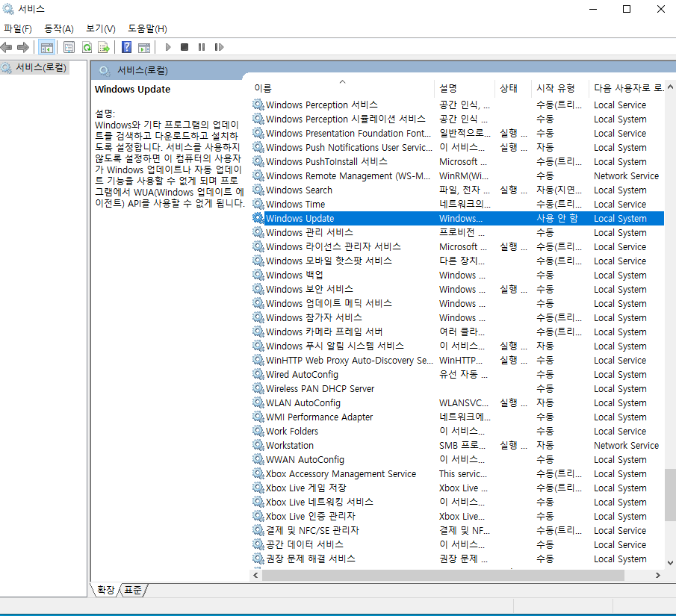Click the Start service play icon

pyautogui.click(x=168, y=47)
